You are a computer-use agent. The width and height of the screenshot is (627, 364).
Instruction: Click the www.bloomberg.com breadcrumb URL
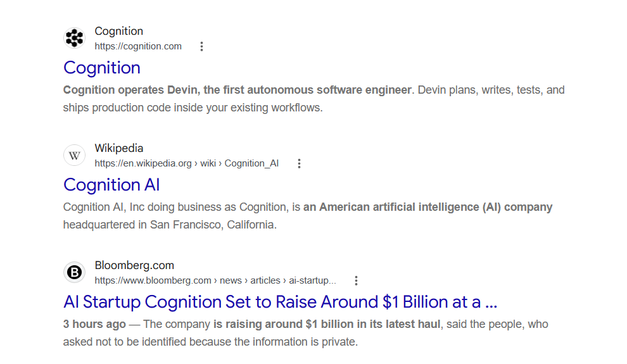(215, 280)
